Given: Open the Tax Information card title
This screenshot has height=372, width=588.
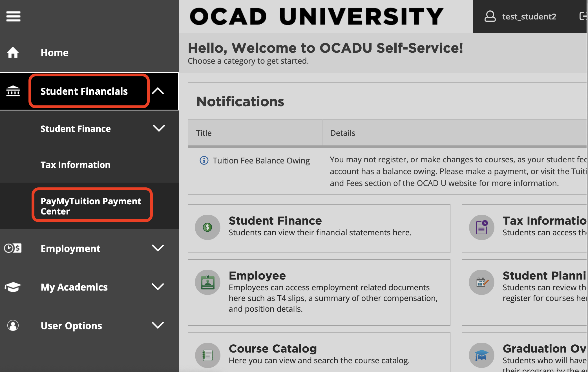Looking at the screenshot, I should click(545, 221).
